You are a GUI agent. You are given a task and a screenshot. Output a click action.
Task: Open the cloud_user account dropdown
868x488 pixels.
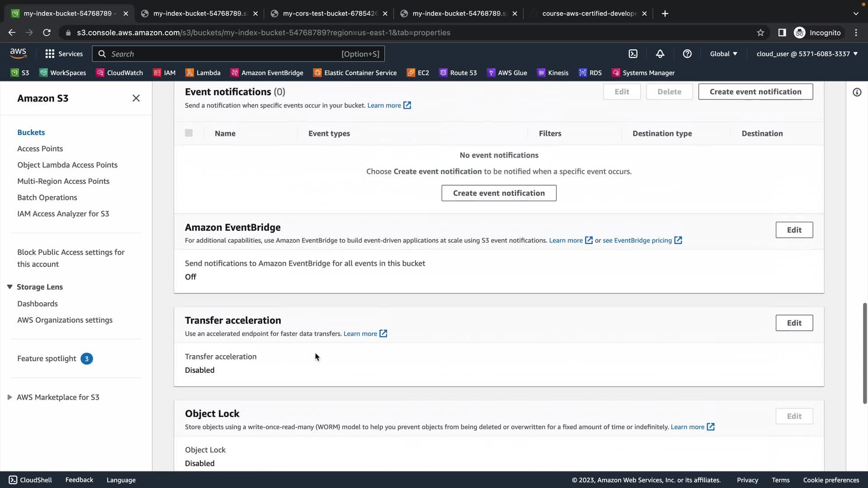[x=807, y=54]
